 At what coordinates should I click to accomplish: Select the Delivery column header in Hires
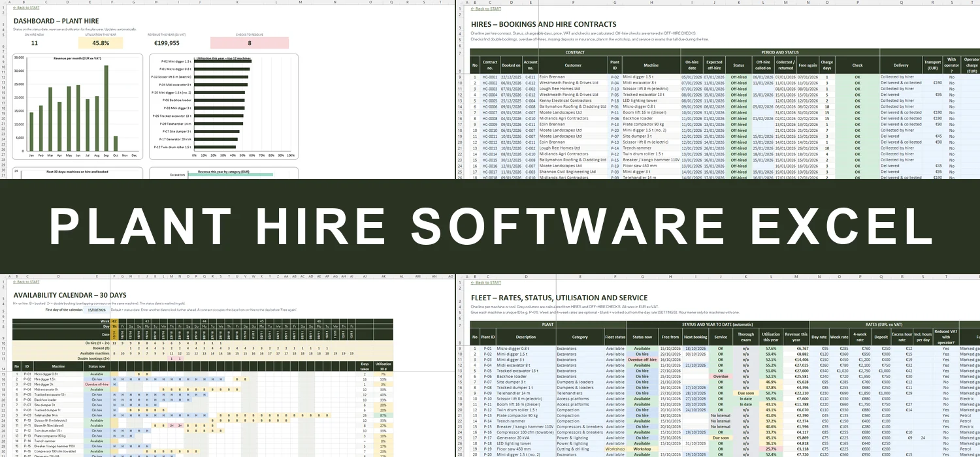901,65
